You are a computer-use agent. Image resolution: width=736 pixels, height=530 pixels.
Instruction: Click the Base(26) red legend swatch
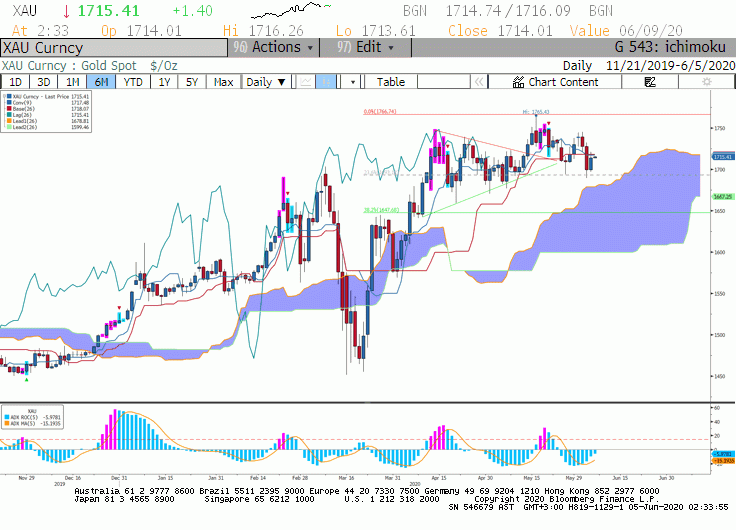pos(9,108)
